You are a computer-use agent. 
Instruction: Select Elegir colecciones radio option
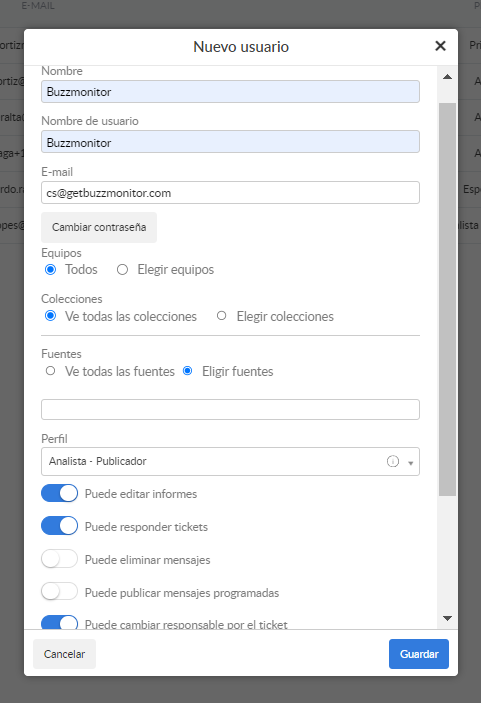point(221,316)
